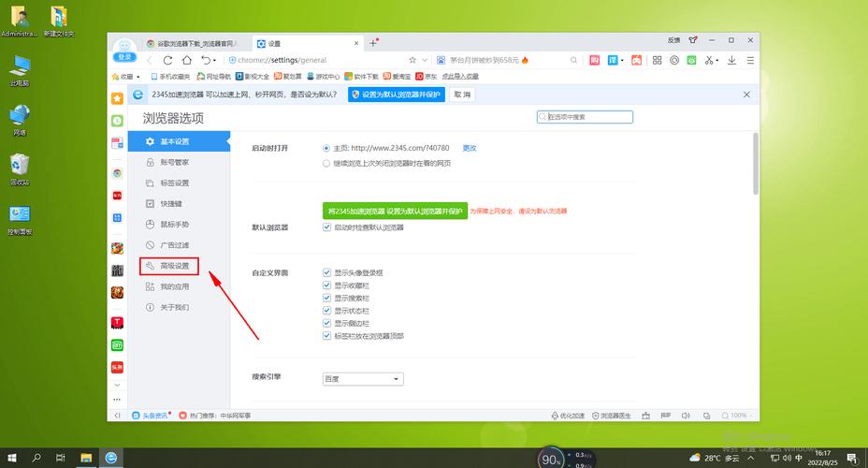Click the green set default browser button

(396, 211)
